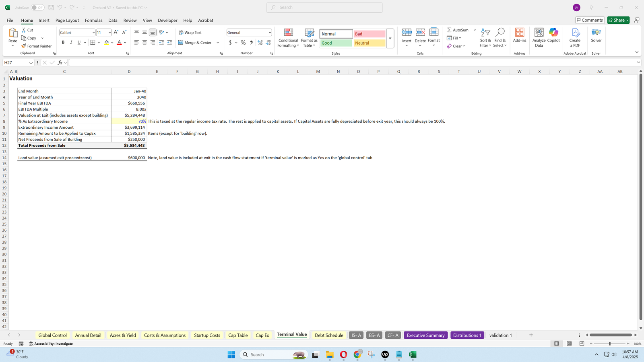The width and height of the screenshot is (644, 362).
Task: Open the number format dropdown
Action: point(270,33)
